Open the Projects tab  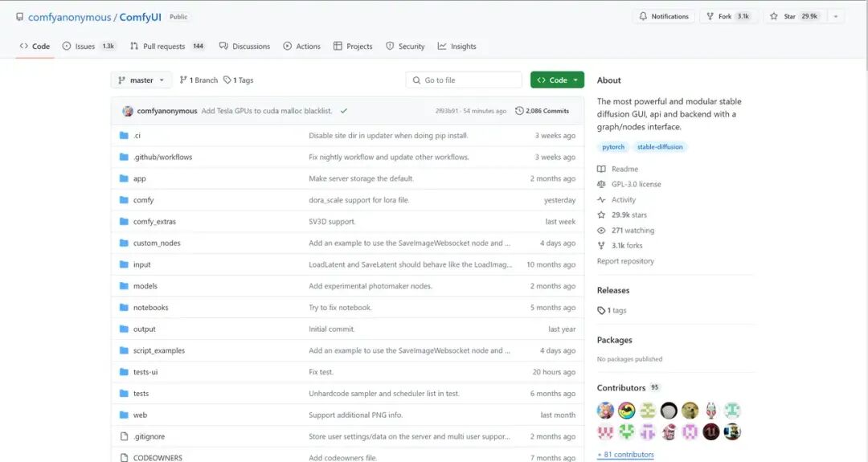[353, 47]
